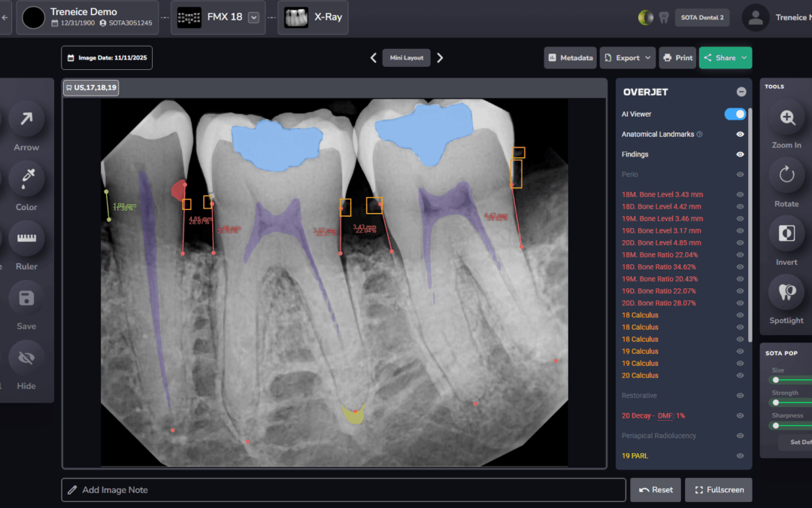Expand the Share options dropdown

(x=744, y=58)
